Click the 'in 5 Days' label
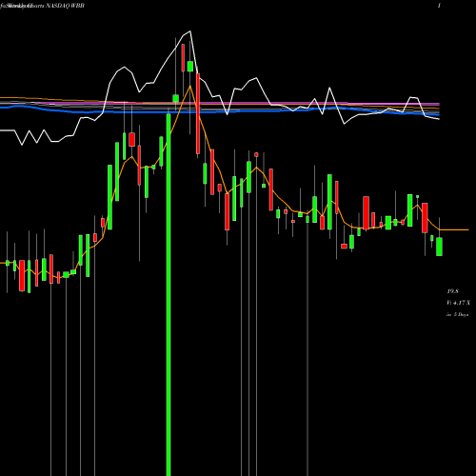 [x=457, y=314]
